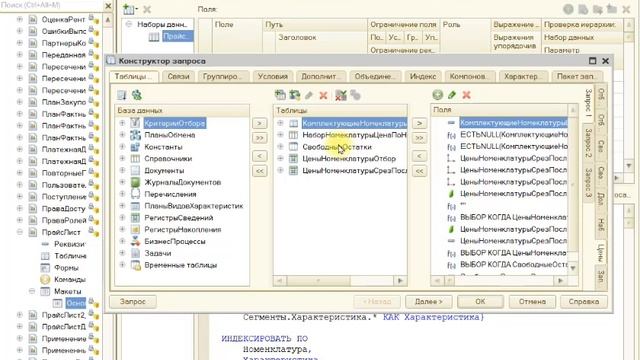
Task: Expand the РегистрыСведений node
Action: click(x=122, y=218)
